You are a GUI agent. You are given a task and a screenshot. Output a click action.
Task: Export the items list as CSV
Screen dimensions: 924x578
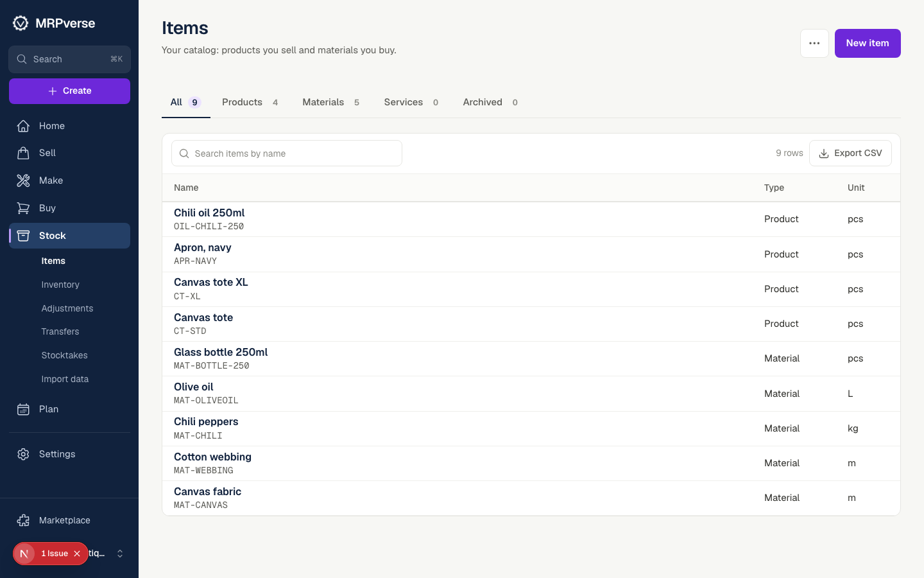(x=850, y=153)
